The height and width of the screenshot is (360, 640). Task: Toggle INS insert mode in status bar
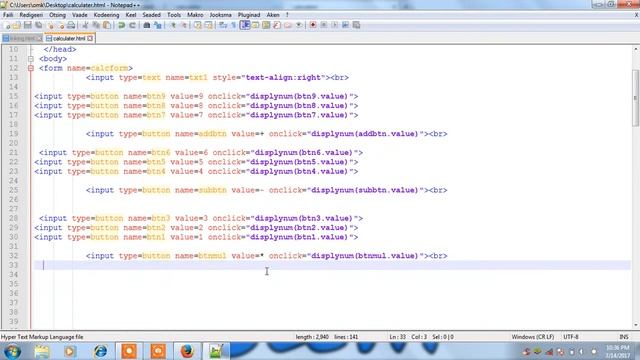[624, 337]
